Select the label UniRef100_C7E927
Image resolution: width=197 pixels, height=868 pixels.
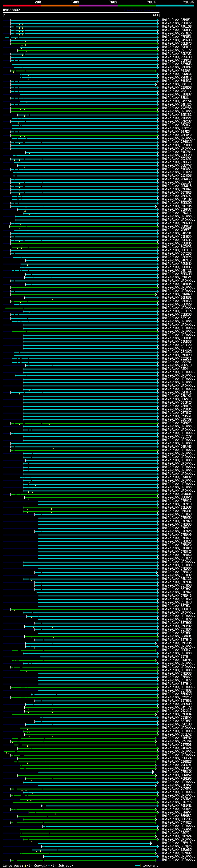[x=176, y=501]
